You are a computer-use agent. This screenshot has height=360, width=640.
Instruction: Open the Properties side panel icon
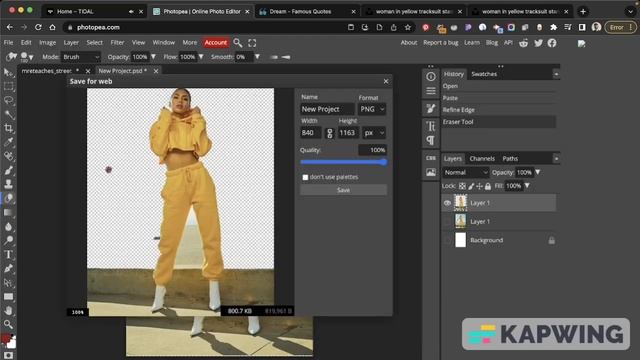pos(431,91)
